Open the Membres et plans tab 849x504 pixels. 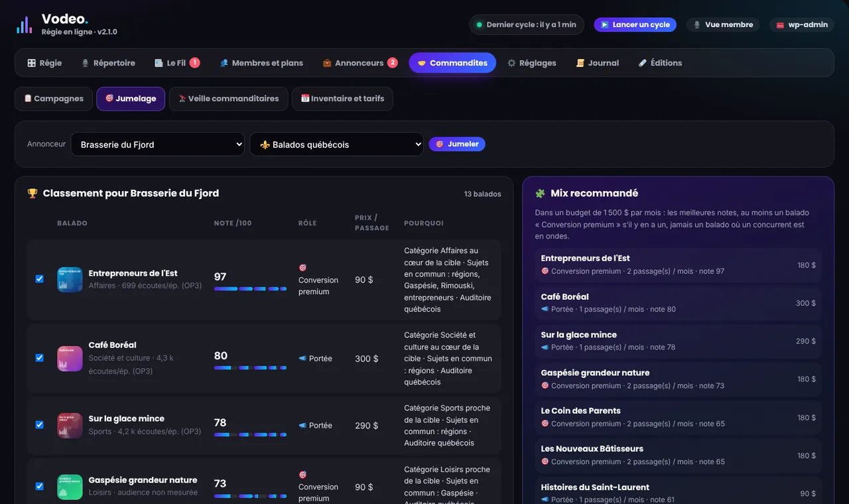pos(261,63)
